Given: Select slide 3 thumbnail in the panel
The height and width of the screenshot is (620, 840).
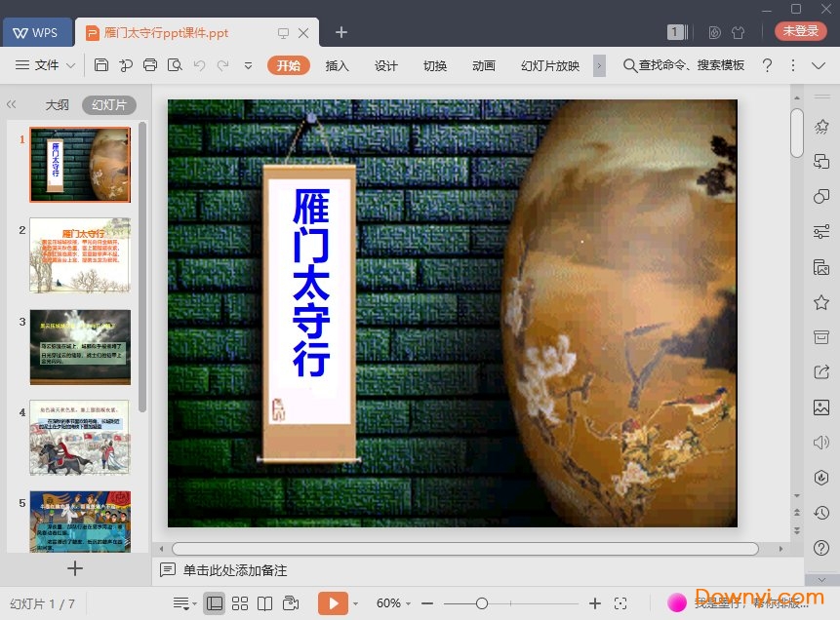Looking at the screenshot, I should coord(80,346).
